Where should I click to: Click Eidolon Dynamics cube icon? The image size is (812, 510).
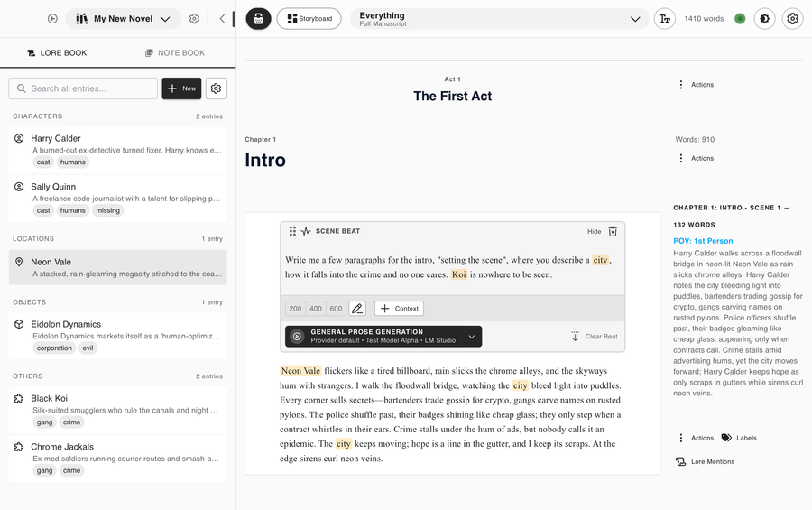(x=19, y=324)
